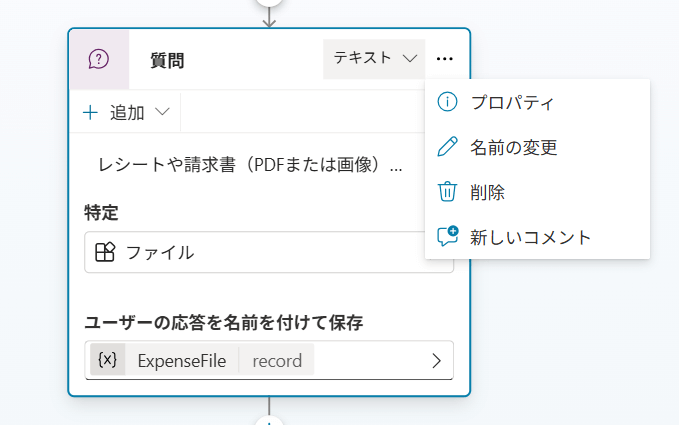Click the pencil icon for 名前の変更
The height and width of the screenshot is (425, 679).
tap(448, 147)
